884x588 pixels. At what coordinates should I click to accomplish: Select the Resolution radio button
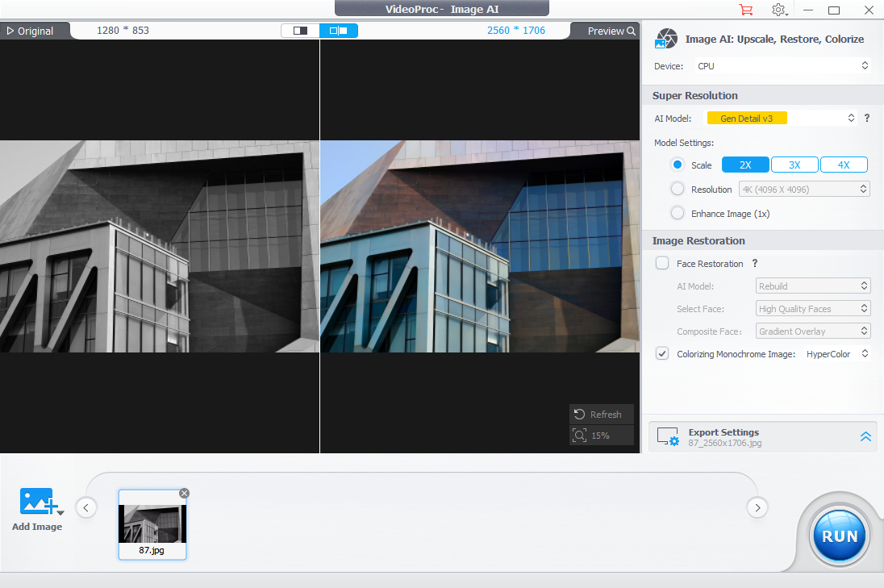tap(678, 189)
